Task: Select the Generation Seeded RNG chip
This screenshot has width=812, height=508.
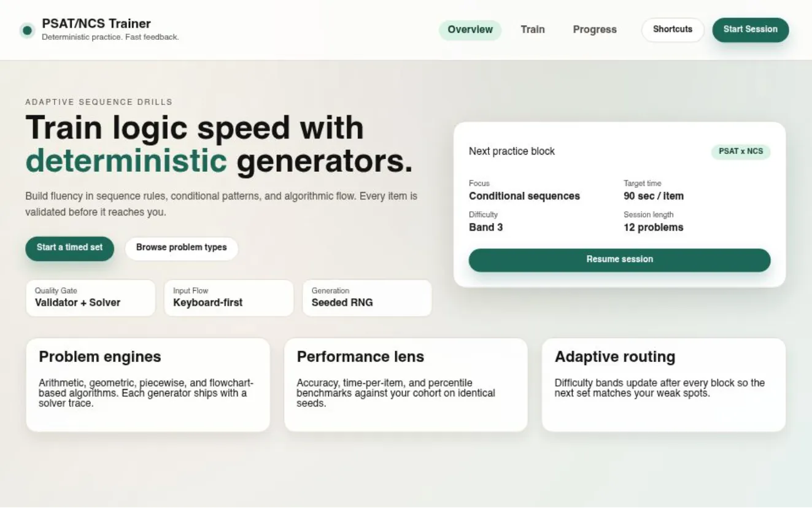Action: click(x=367, y=298)
